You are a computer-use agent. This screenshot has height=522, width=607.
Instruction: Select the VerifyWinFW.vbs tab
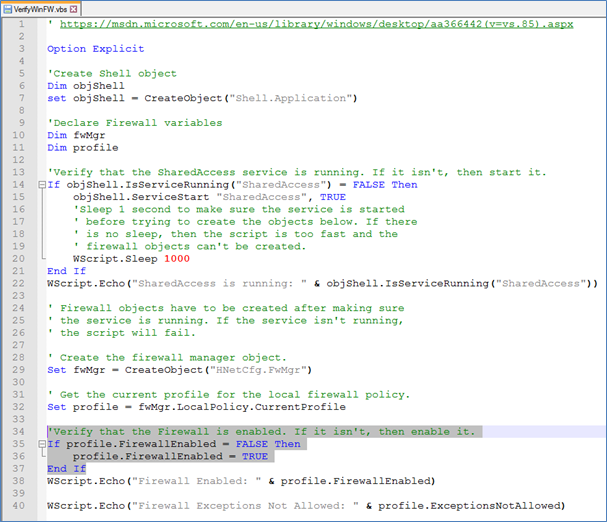40,9
